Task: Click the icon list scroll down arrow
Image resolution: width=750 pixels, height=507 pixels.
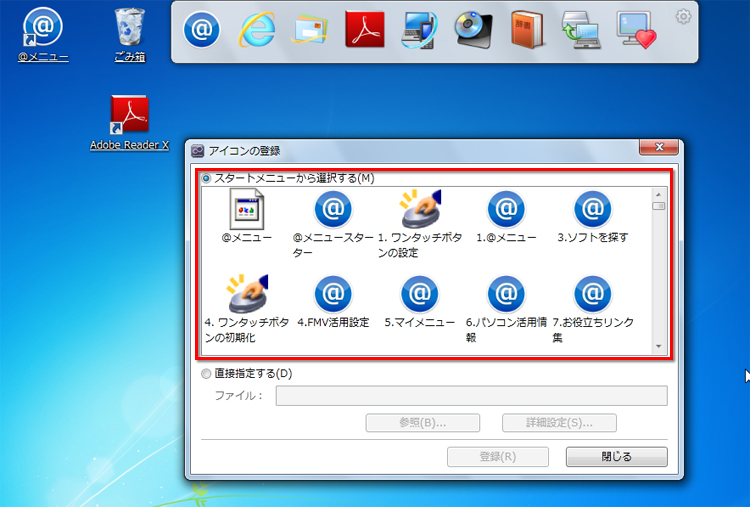Action: pos(659,346)
